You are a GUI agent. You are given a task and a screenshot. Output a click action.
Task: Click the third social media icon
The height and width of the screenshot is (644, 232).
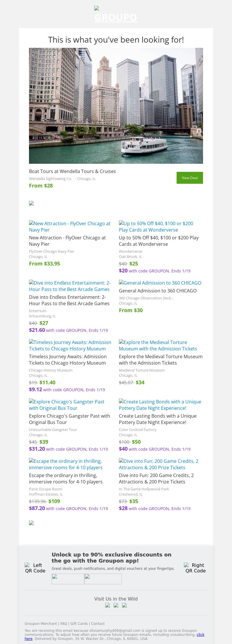(124, 605)
